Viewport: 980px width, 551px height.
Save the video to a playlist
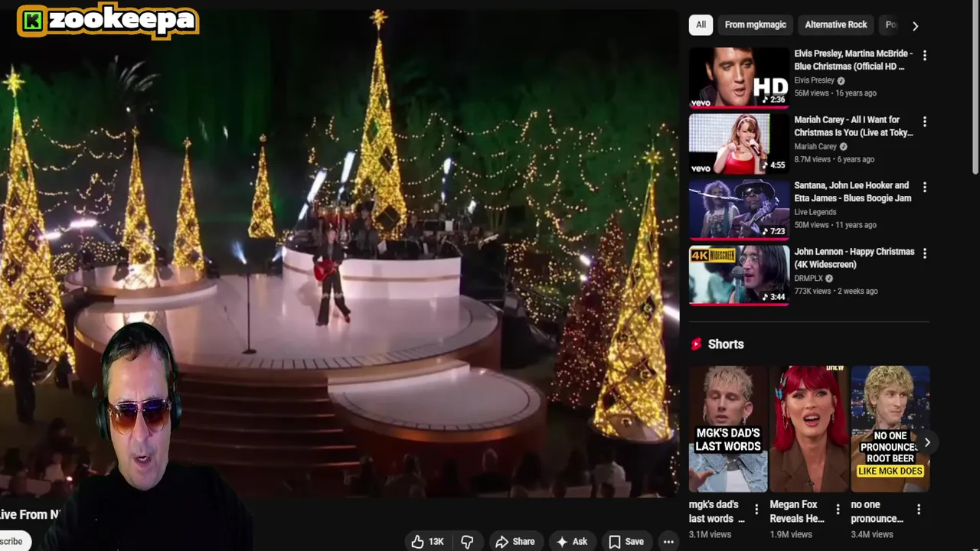(626, 542)
